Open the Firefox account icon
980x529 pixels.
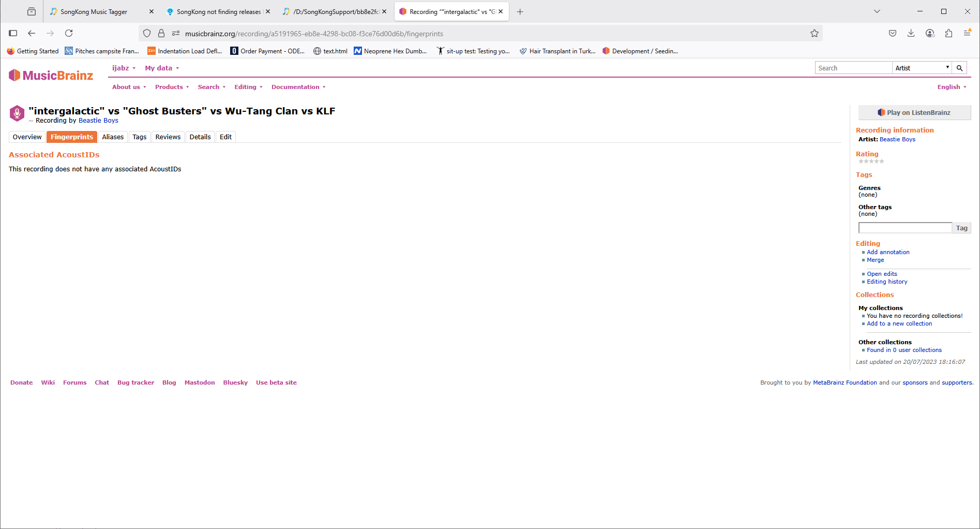tap(930, 33)
